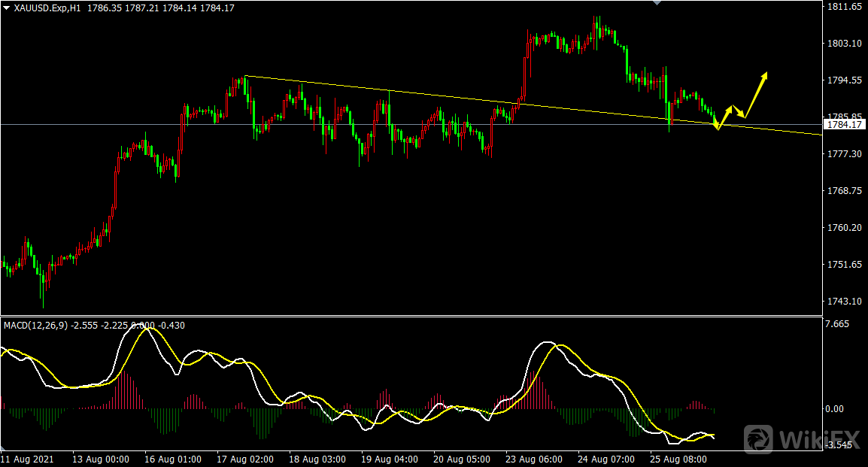Click the XAUUSD.Exp,H1 symbol title text
This screenshot has height=467, width=868.
[48, 8]
